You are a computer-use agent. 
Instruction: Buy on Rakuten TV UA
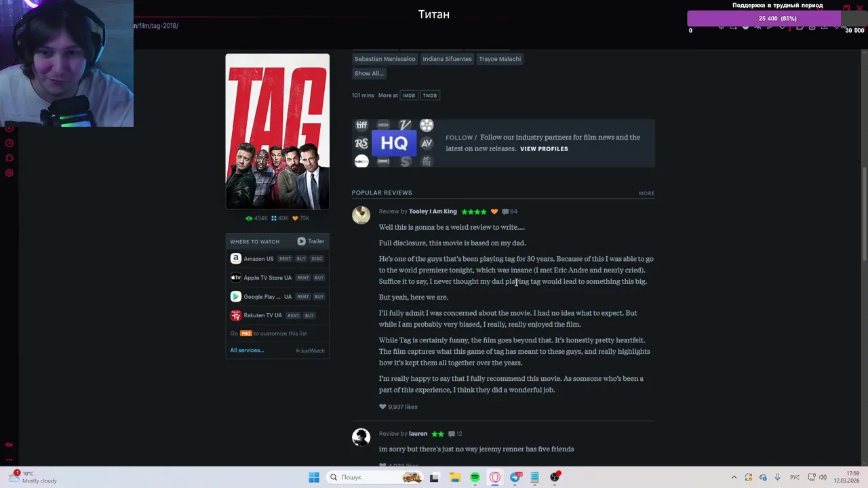tap(309, 315)
